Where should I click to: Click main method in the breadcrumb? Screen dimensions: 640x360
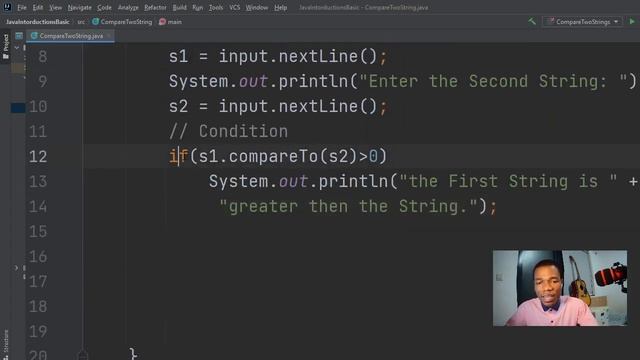click(170, 22)
